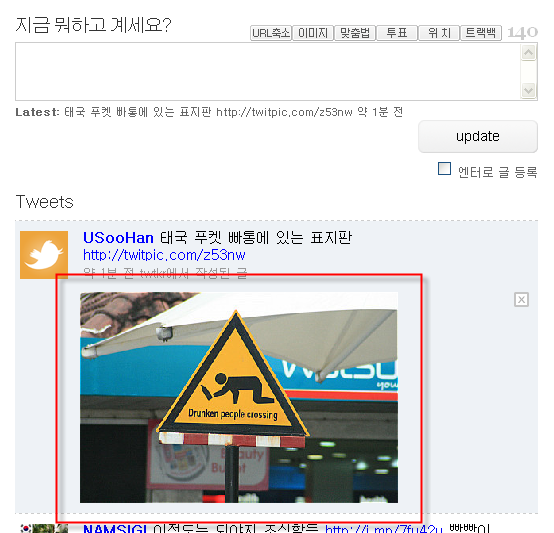Open USooHan's profile link
Viewport: 554px width, 533px height.
tap(118, 238)
